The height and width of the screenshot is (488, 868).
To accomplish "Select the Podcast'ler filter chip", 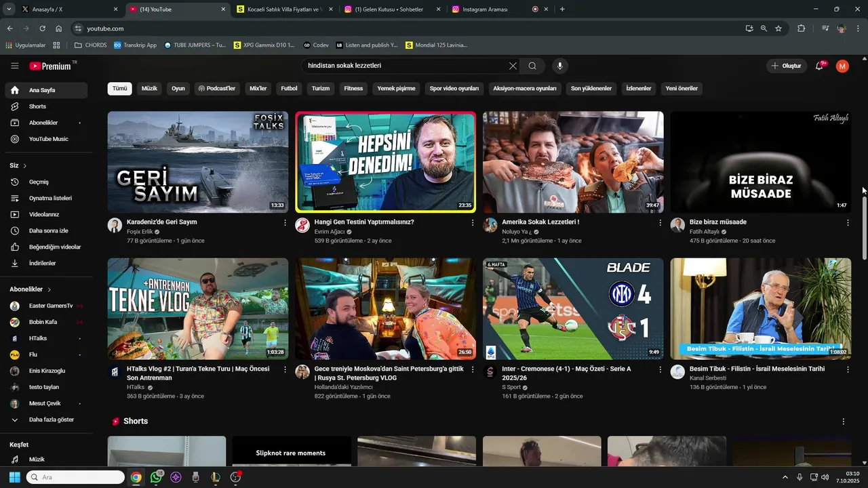I will [x=216, y=89].
